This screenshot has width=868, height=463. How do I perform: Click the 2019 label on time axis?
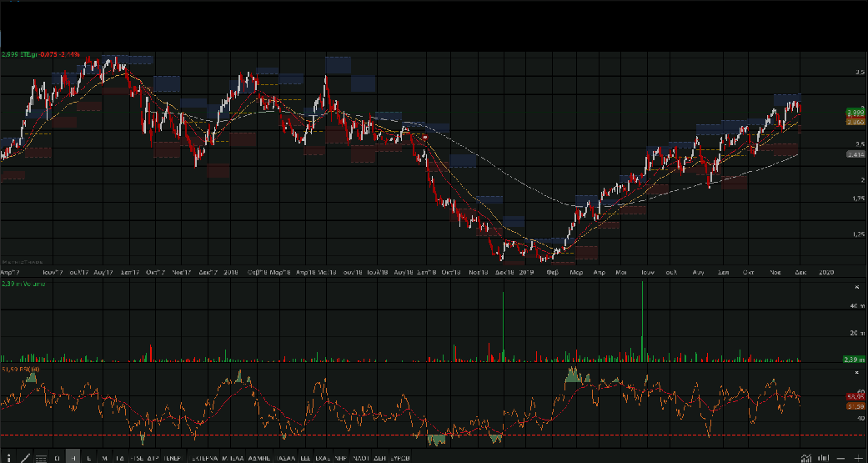pyautogui.click(x=526, y=273)
